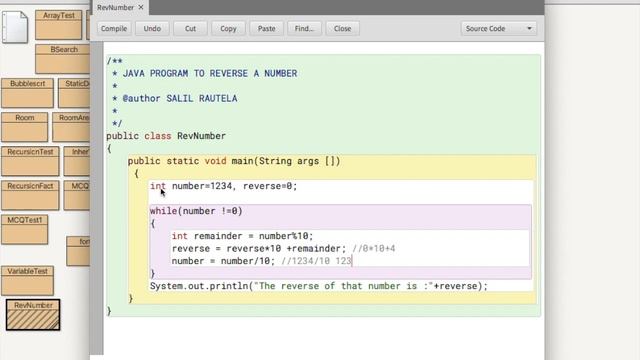
Task: Click the '//0*10+4' comment
Action: coord(373,249)
